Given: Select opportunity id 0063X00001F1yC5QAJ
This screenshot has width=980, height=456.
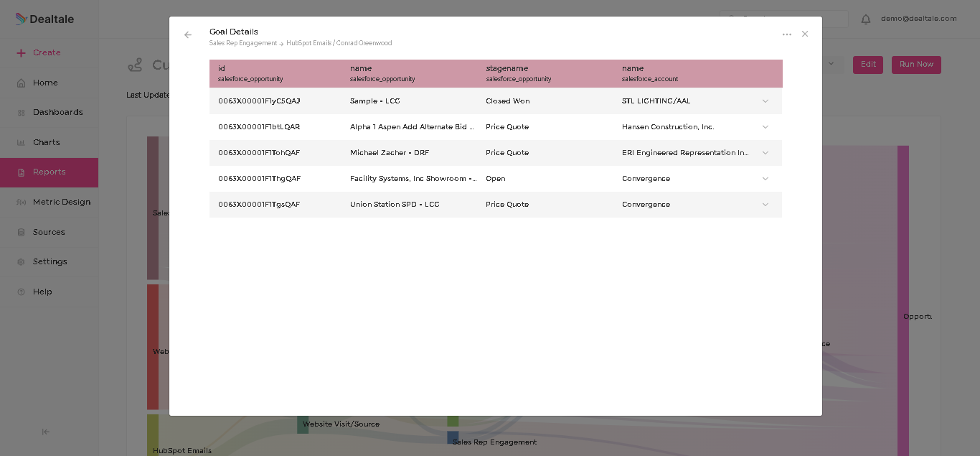Looking at the screenshot, I should click(259, 101).
